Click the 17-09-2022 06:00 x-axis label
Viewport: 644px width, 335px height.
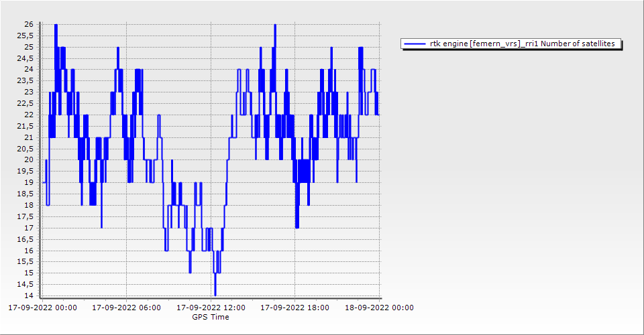126,308
